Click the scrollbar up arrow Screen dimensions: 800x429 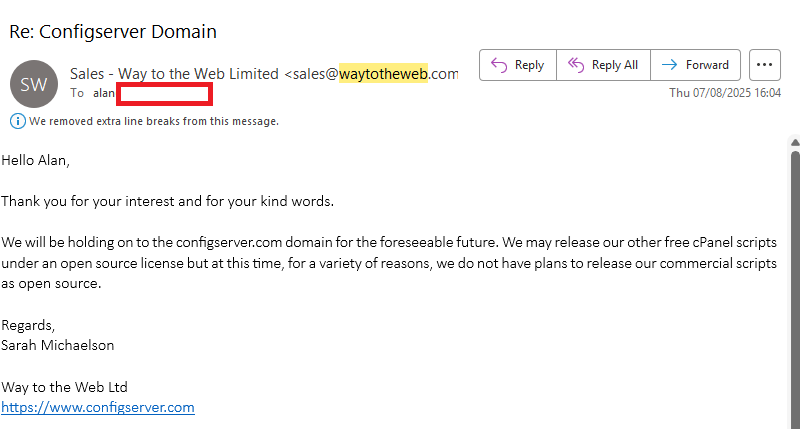[x=795, y=143]
